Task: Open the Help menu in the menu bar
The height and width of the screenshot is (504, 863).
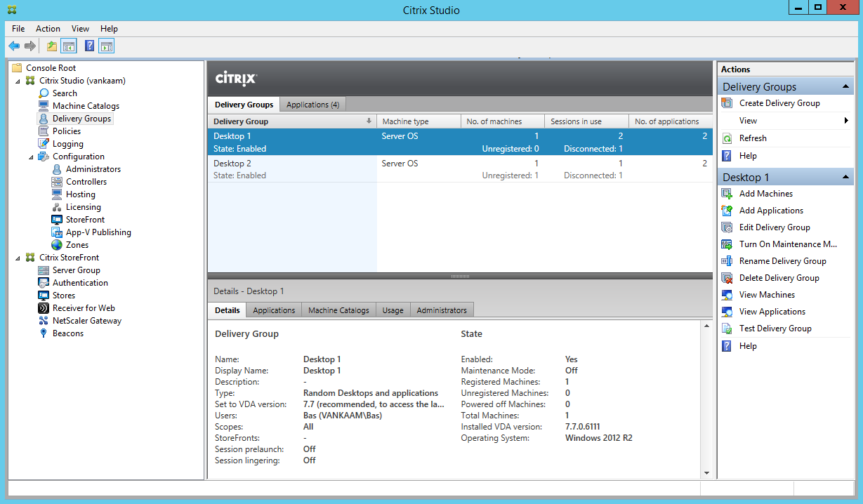Action: (x=109, y=29)
